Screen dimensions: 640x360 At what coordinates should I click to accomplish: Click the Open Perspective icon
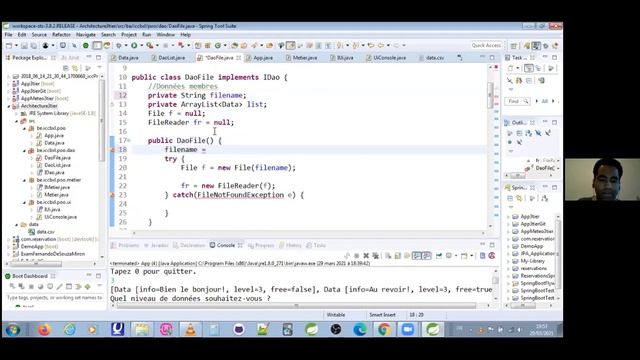(x=514, y=46)
